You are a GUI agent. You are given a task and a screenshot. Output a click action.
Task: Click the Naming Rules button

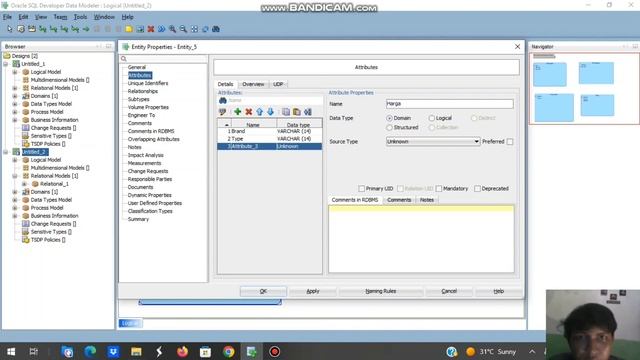coord(380,291)
